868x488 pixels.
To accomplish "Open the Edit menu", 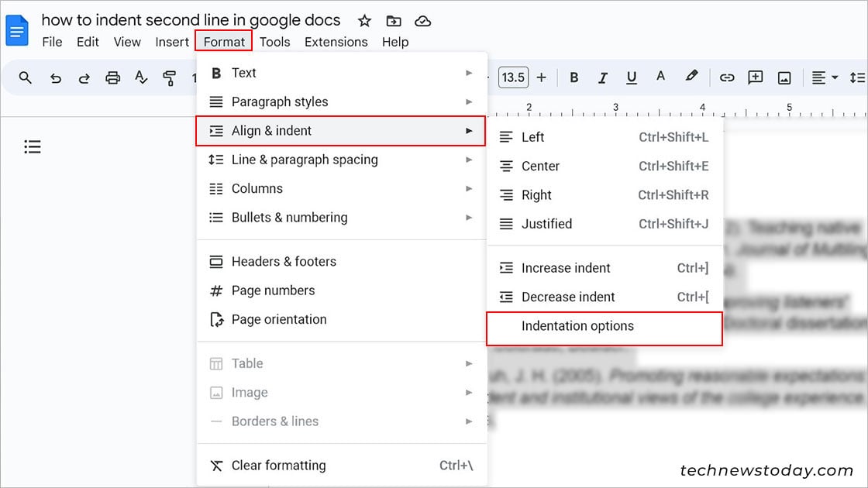I will point(88,42).
